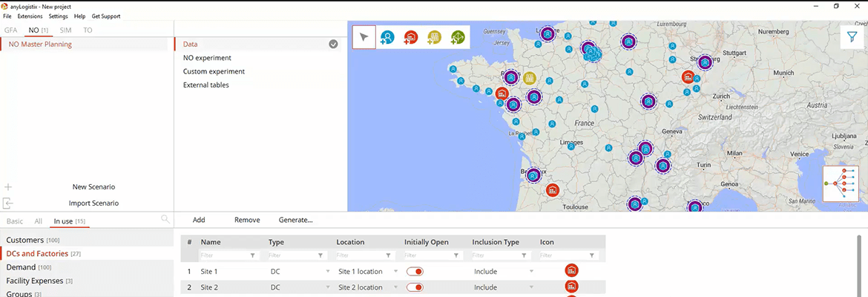
Task: Select the add factory tool
Action: (x=434, y=38)
